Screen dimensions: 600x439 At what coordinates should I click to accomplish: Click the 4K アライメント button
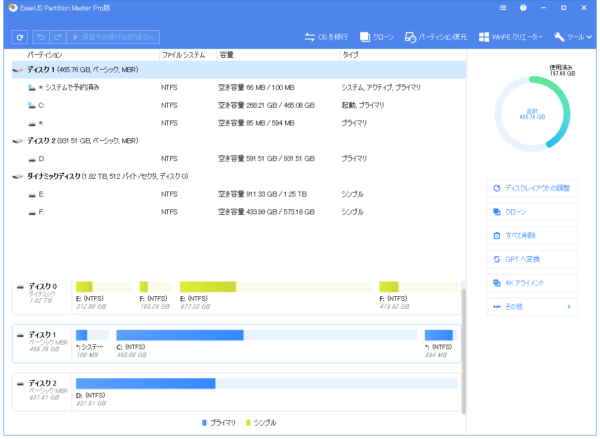click(531, 282)
